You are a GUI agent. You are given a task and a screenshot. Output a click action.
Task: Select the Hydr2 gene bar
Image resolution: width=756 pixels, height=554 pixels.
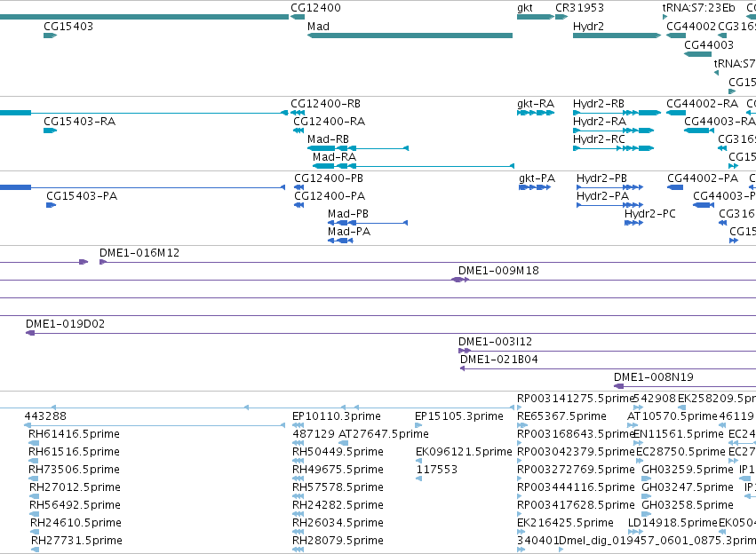tap(617, 36)
